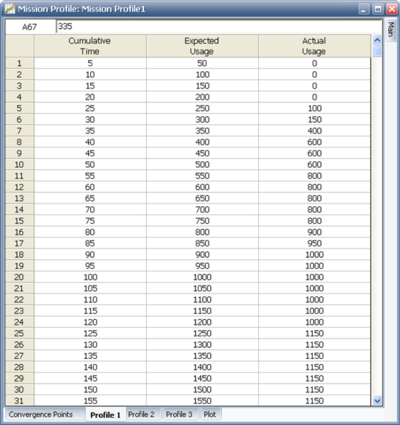
Task: Click Actual Usage cell in row 7
Action: point(314,131)
